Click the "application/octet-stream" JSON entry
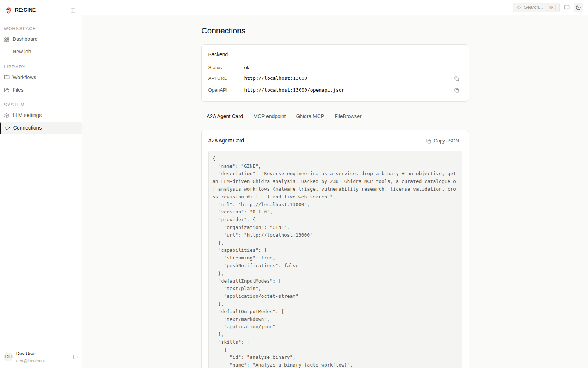 pos(261,296)
